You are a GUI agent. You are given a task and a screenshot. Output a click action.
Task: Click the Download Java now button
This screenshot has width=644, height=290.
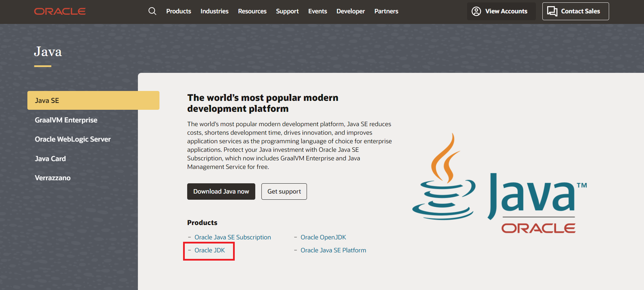(221, 192)
